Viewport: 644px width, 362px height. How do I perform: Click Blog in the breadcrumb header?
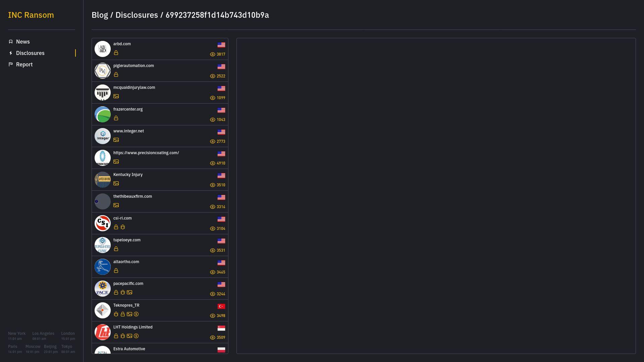coord(100,15)
